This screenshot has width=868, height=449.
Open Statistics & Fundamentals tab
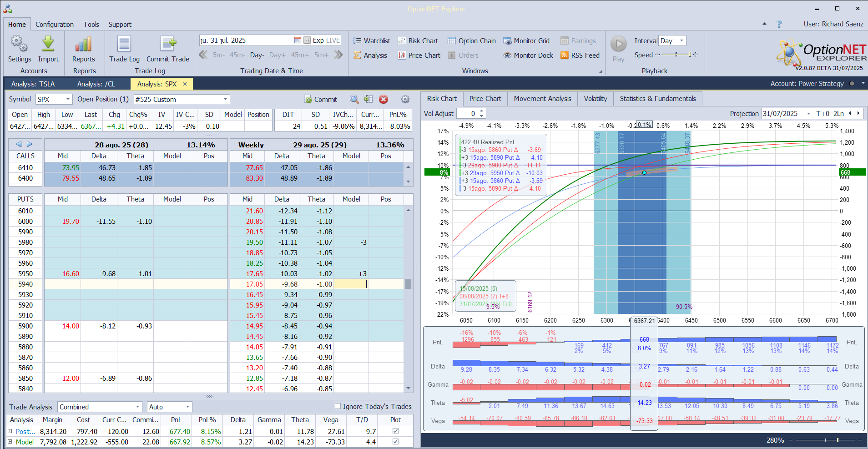658,99
